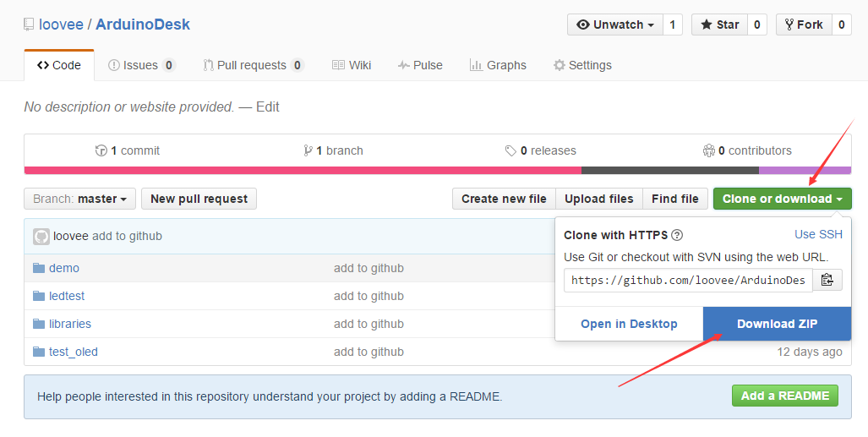Image resolution: width=868 pixels, height=437 pixels.
Task: Open the demo folder link
Action: tap(64, 268)
